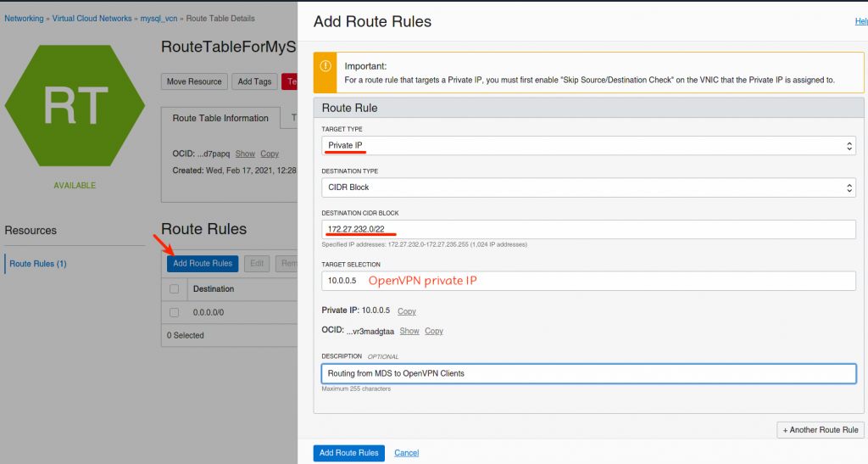
Task: Focus the Target Selection input field
Action: tap(588, 281)
